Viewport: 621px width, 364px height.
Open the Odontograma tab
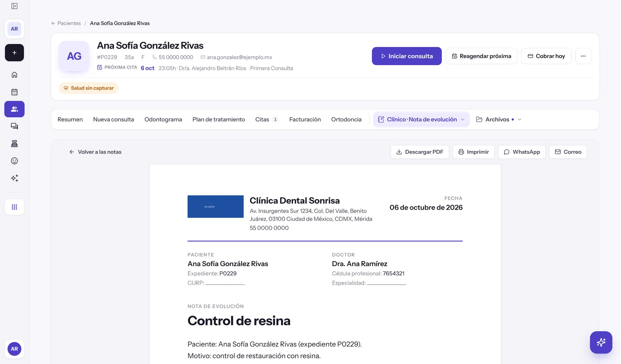pos(163,120)
